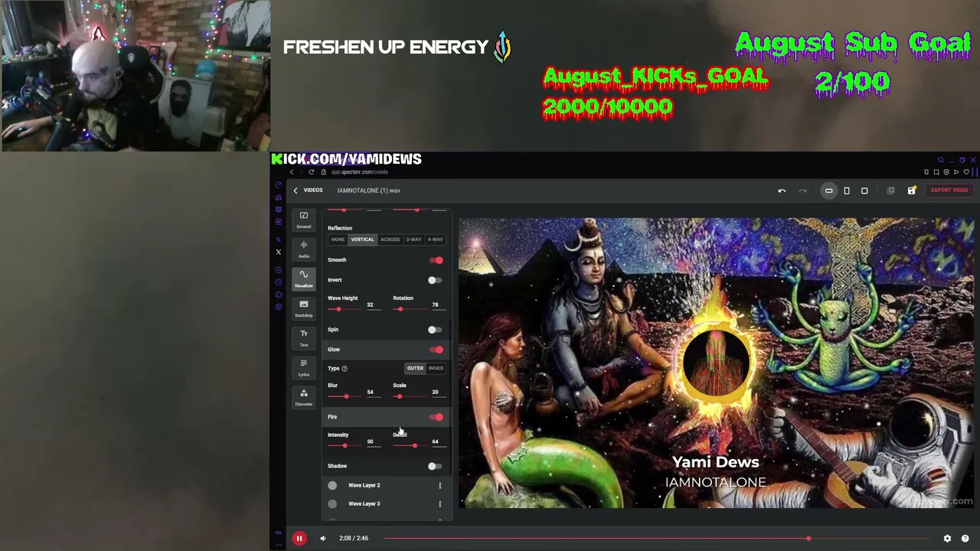Switch to square aspect ratio
Screen dimensions: 980x551
[x=864, y=191]
